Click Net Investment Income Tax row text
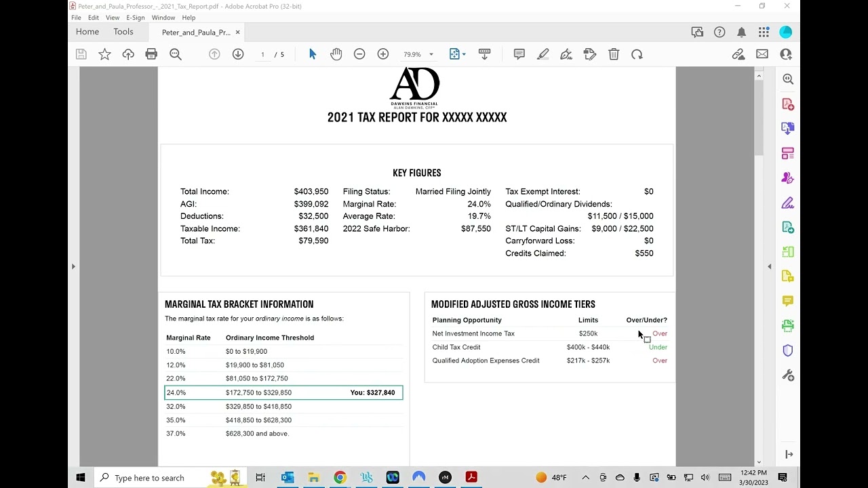868x488 pixels. [473, 333]
